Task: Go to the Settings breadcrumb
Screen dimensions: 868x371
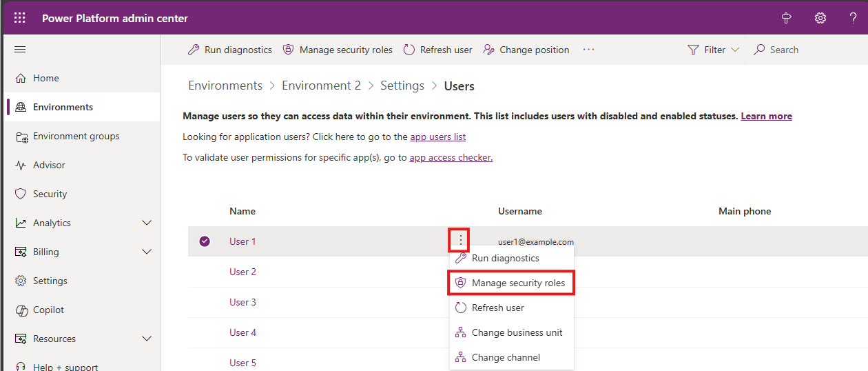Action: tap(402, 86)
